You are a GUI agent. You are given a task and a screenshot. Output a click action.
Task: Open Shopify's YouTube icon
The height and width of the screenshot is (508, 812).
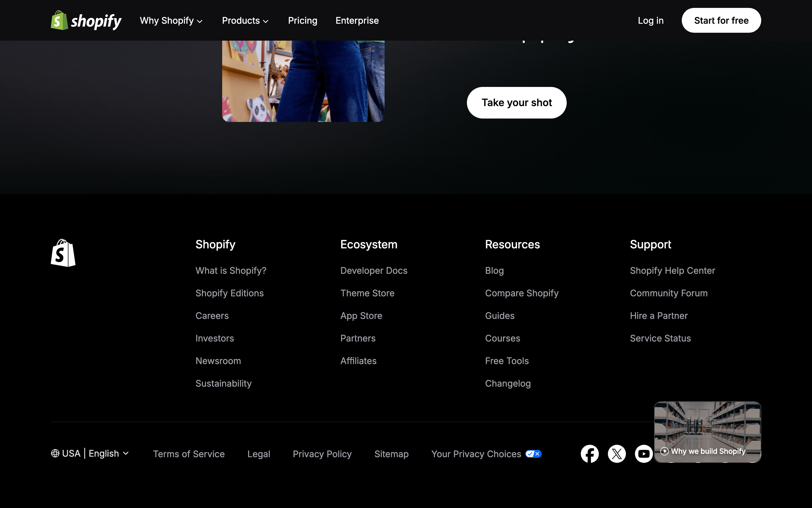(644, 454)
